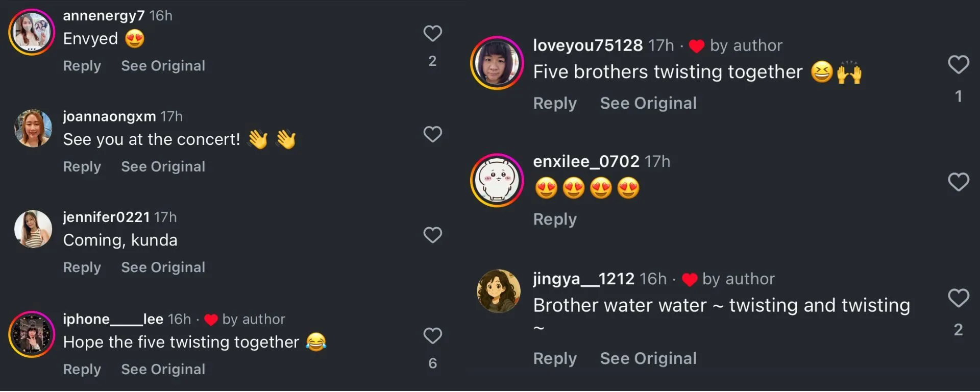See Original of "Coming, kunda" comment
Image resolution: width=980 pixels, height=392 pixels.
(x=163, y=267)
